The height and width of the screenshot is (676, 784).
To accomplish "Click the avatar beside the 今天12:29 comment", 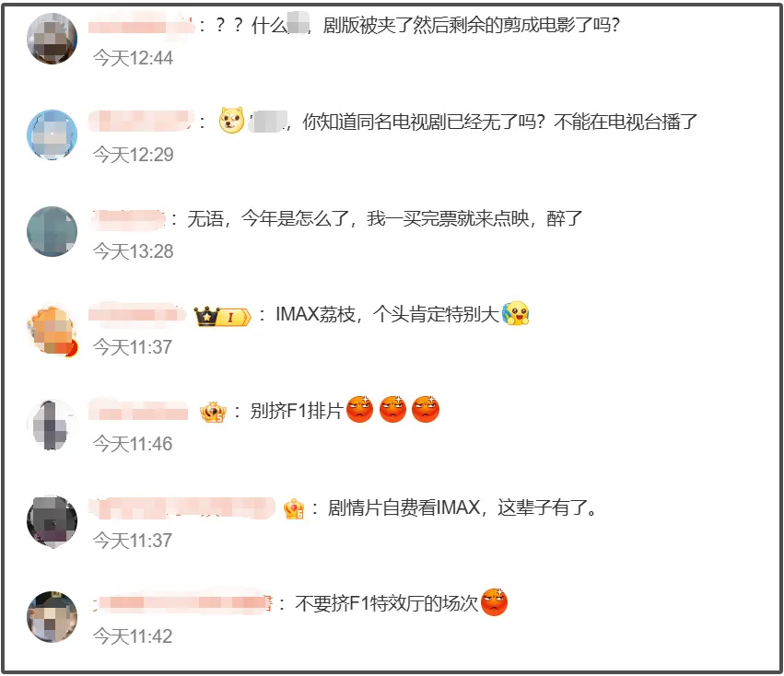I will tap(52, 135).
